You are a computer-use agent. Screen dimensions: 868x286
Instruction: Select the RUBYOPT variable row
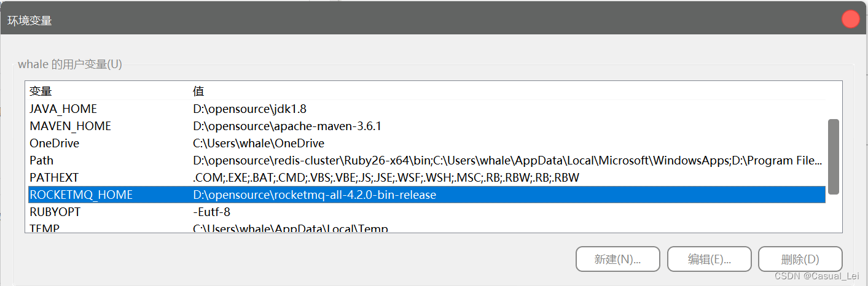tap(426, 212)
